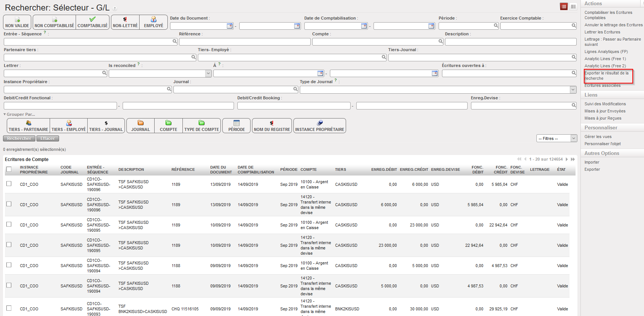The width and height of the screenshot is (644, 316).
Task: Toggle the Non-Lettré filter
Action: (x=125, y=22)
